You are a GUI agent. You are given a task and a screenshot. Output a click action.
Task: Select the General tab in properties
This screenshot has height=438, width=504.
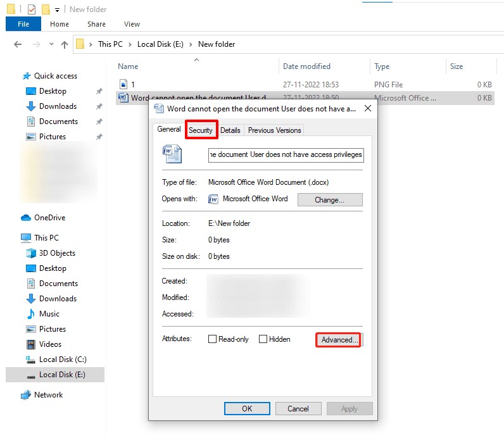pos(169,129)
